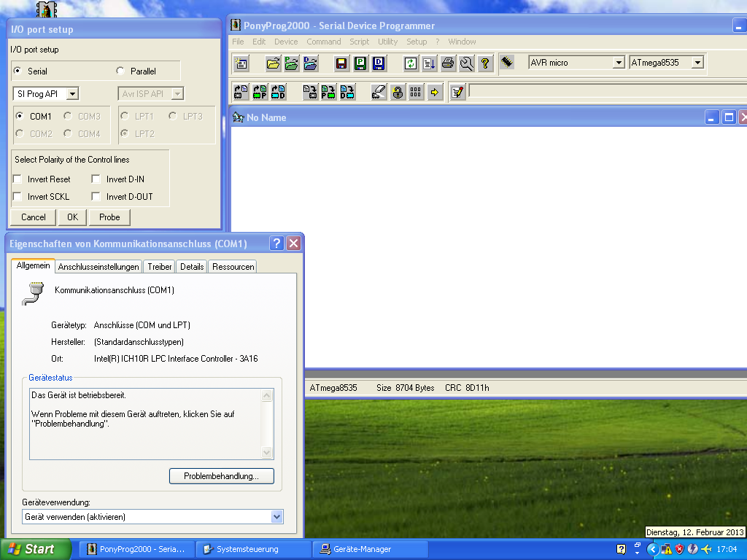Click the Read Device toolbar icon
This screenshot has height=560, width=747.
[241, 92]
